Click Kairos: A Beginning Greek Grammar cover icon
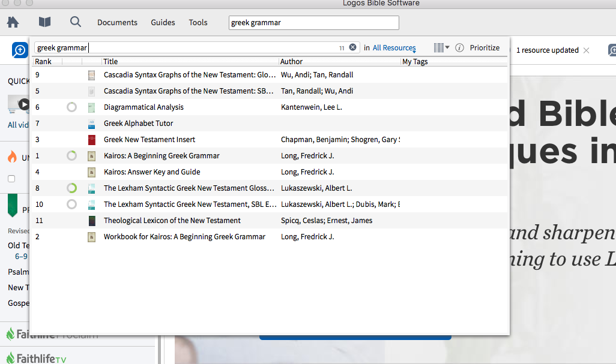 click(x=91, y=156)
